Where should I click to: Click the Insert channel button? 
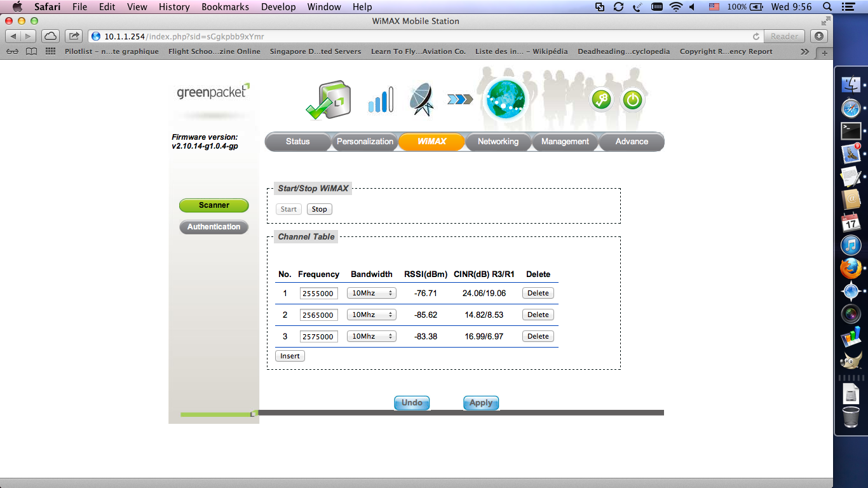290,356
